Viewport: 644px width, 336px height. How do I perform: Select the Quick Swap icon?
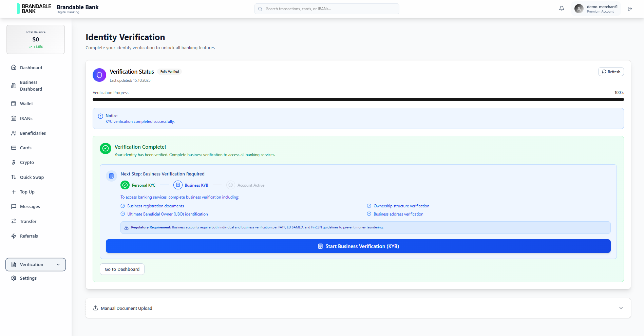pyautogui.click(x=14, y=177)
